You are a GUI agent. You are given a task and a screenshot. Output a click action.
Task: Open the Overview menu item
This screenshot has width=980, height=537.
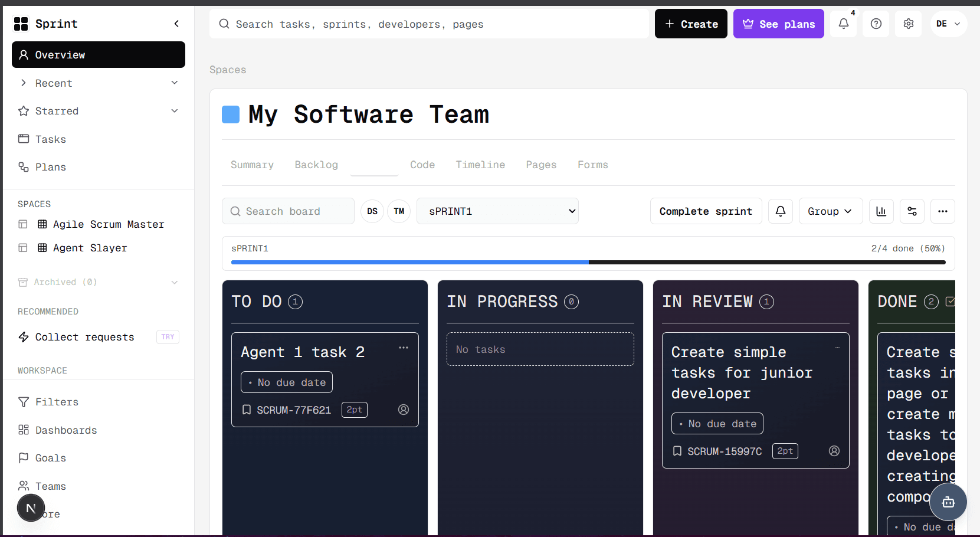[99, 55]
